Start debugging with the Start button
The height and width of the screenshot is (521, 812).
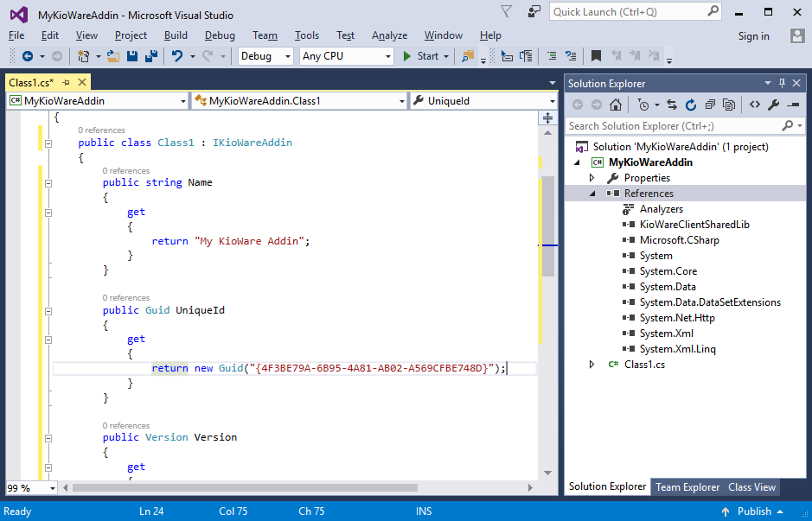422,56
